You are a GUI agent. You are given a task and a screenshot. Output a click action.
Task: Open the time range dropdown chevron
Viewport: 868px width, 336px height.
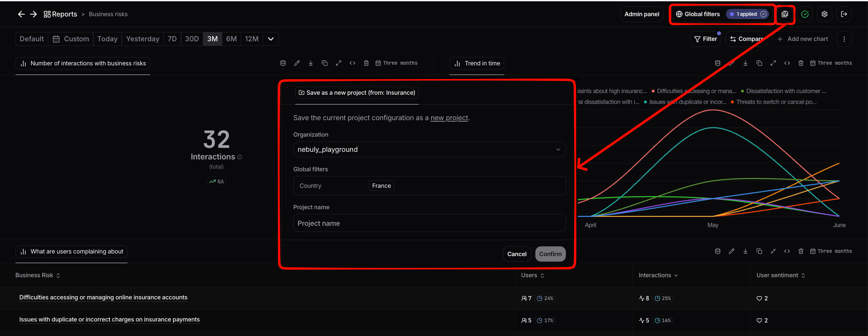coord(271,39)
